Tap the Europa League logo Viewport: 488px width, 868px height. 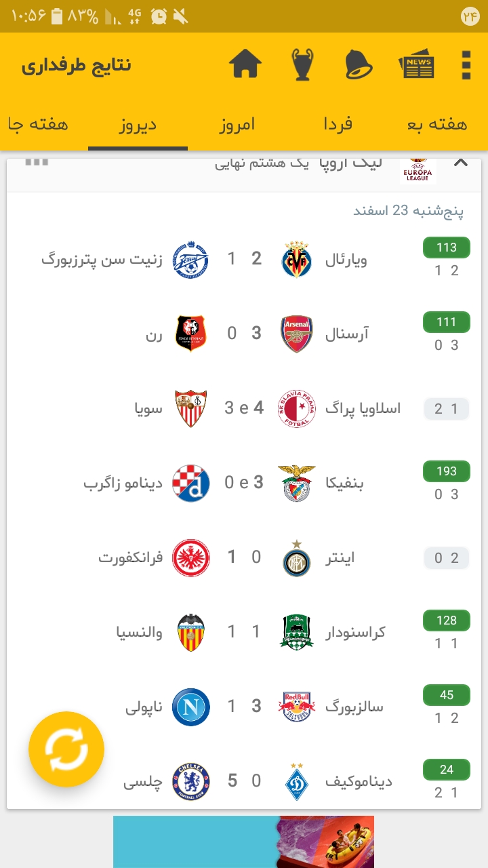[x=418, y=170]
